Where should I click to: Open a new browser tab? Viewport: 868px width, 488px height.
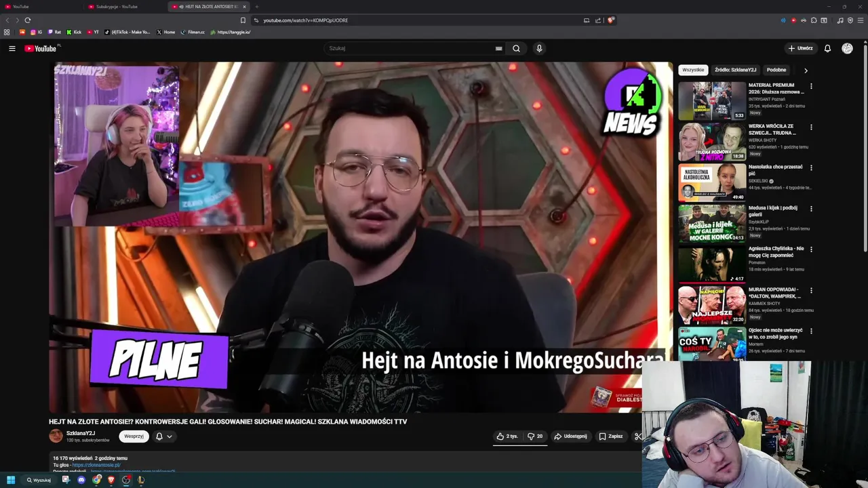coord(256,6)
